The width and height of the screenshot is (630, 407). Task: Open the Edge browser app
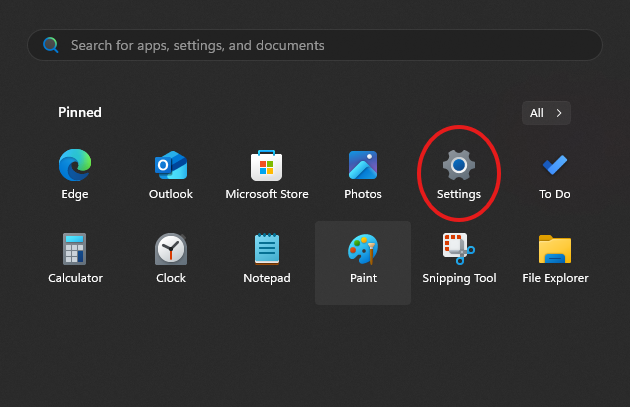[x=75, y=174]
